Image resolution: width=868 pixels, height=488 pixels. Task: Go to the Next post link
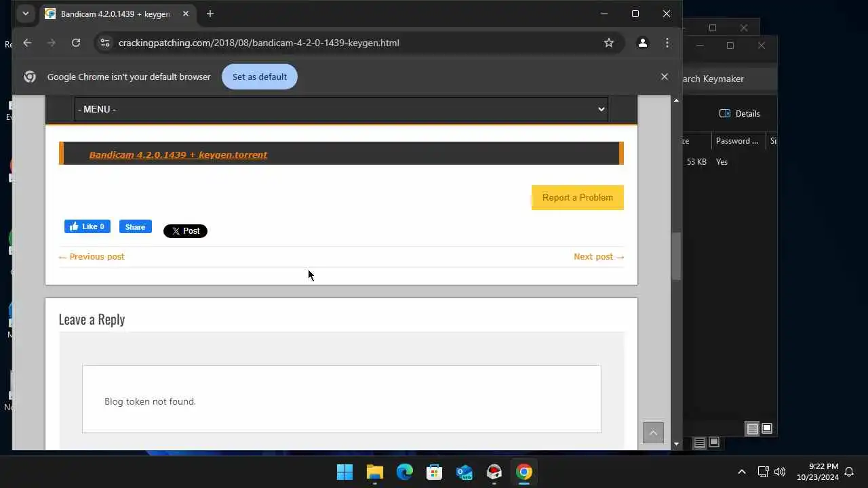pos(599,256)
